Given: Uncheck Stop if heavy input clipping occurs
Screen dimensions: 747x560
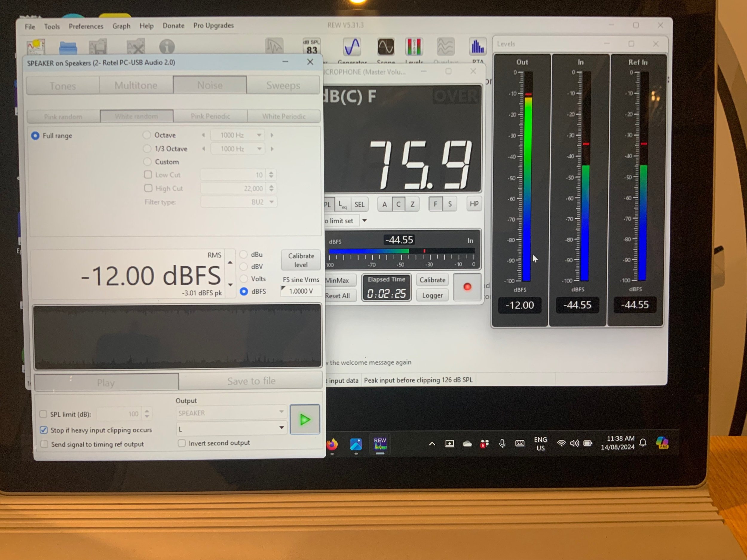Looking at the screenshot, I should point(44,430).
